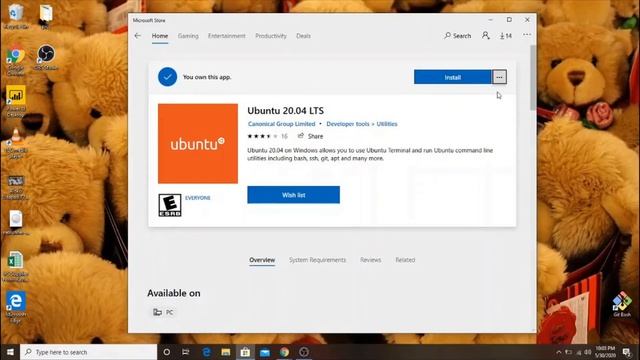Click the Share icon
Image resolution: width=640 pixels, height=360 pixels.
[301, 136]
